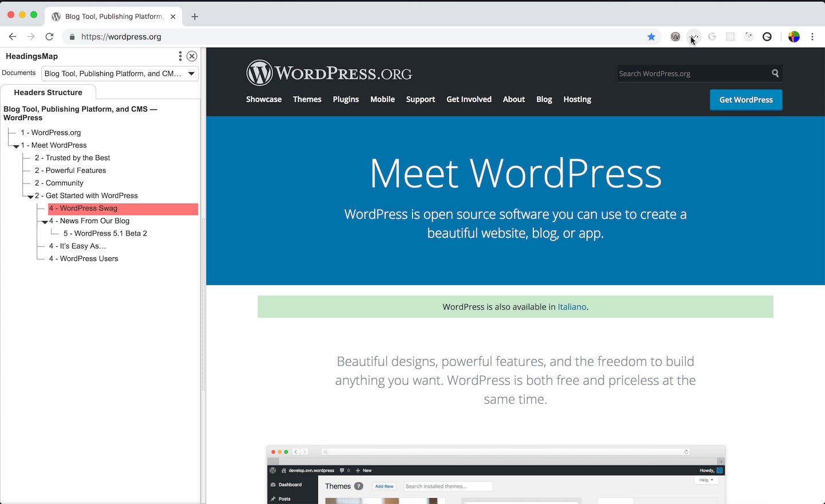This screenshot has width=825, height=504.
Task: Select highlighted WordPress Swag heading
Action: point(123,208)
